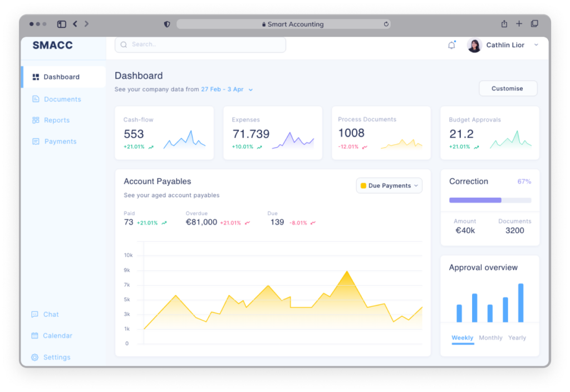This screenshot has width=570, height=392.
Task: Switch to the Monthly tab
Action: click(x=490, y=338)
